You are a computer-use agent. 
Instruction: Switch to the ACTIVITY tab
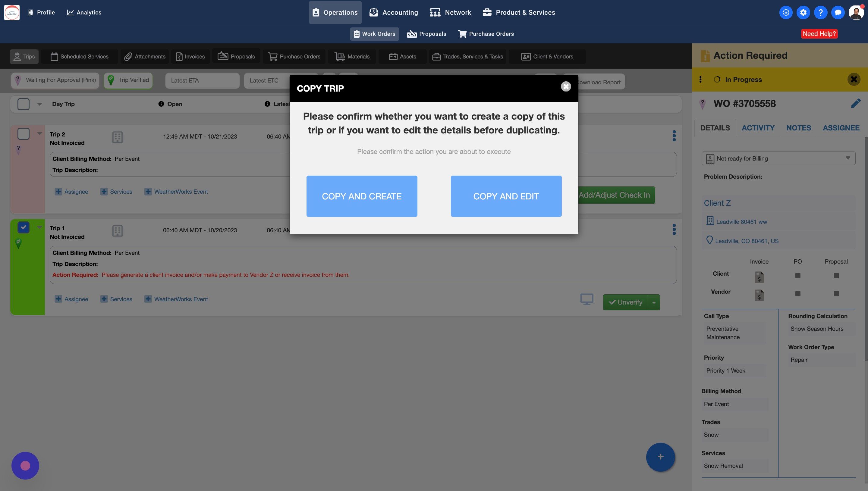click(x=758, y=128)
